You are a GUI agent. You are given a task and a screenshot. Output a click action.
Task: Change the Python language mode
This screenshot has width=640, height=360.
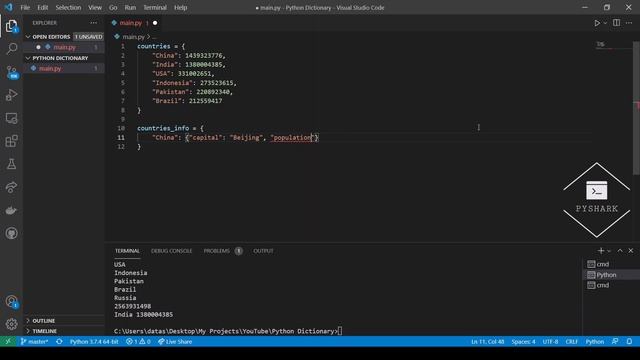coord(595,342)
